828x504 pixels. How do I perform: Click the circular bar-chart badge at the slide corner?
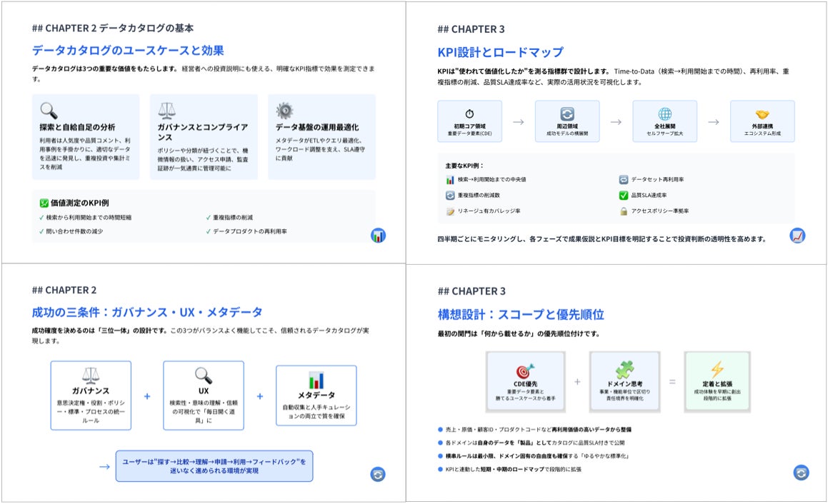(379, 236)
